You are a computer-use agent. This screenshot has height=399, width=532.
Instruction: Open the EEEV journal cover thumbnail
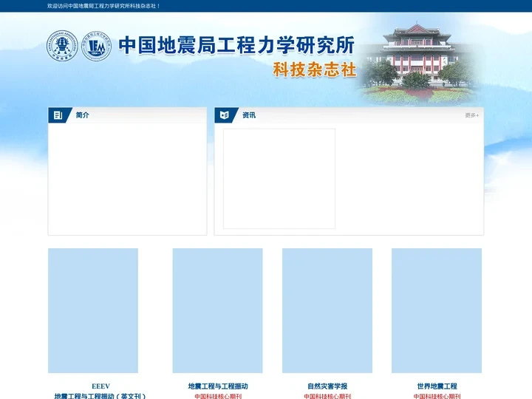[x=93, y=310]
